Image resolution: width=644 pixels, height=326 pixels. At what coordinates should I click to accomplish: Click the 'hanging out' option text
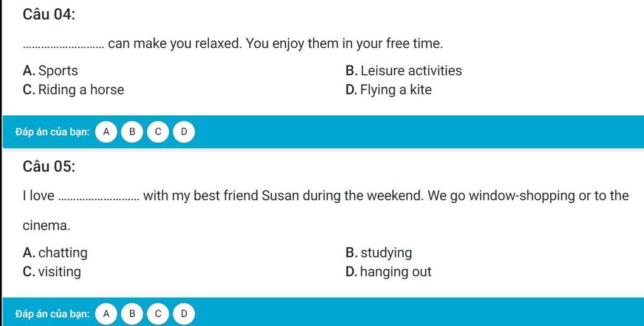[396, 272]
